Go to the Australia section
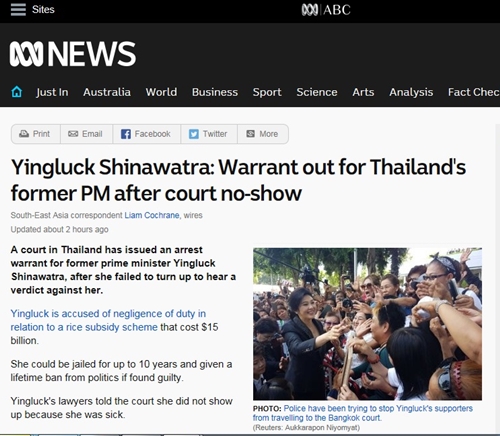500x436 pixels. pyautogui.click(x=107, y=92)
